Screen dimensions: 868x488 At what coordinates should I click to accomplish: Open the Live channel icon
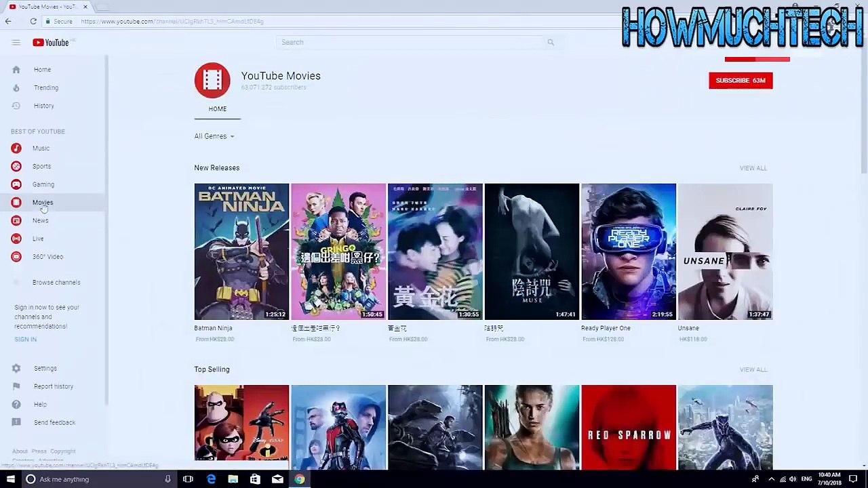point(16,239)
